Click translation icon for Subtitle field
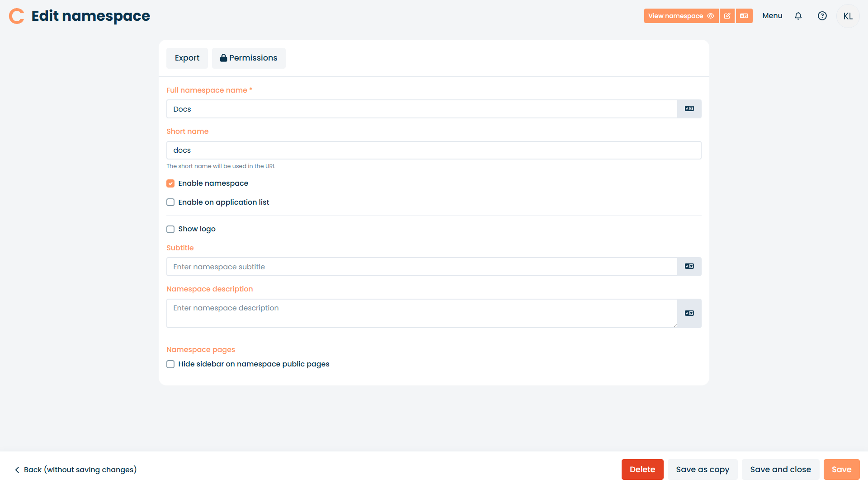This screenshot has width=868, height=488. click(689, 267)
